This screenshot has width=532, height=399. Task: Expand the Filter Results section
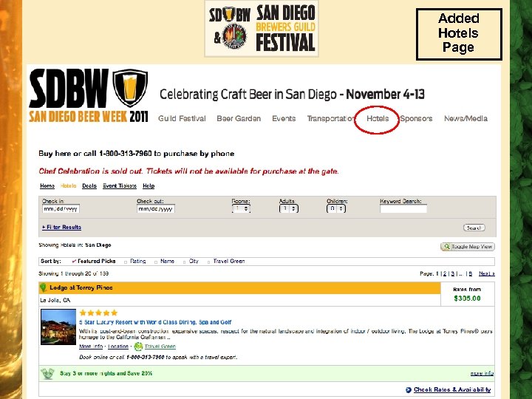pos(62,228)
